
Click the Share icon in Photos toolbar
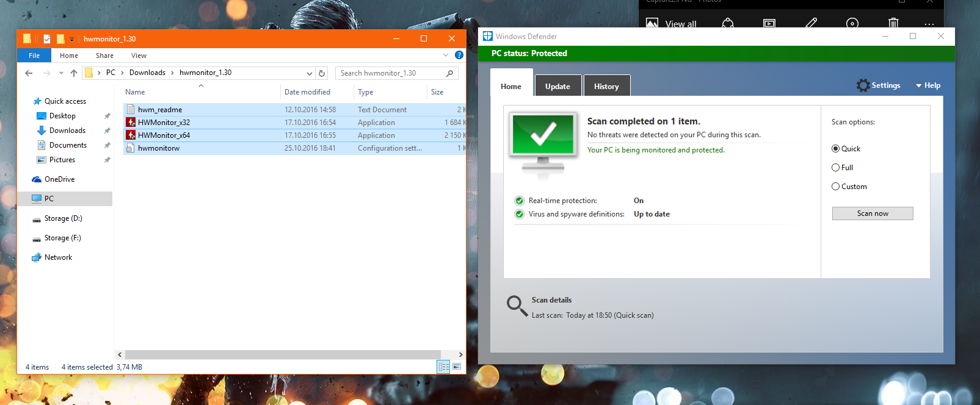click(728, 23)
